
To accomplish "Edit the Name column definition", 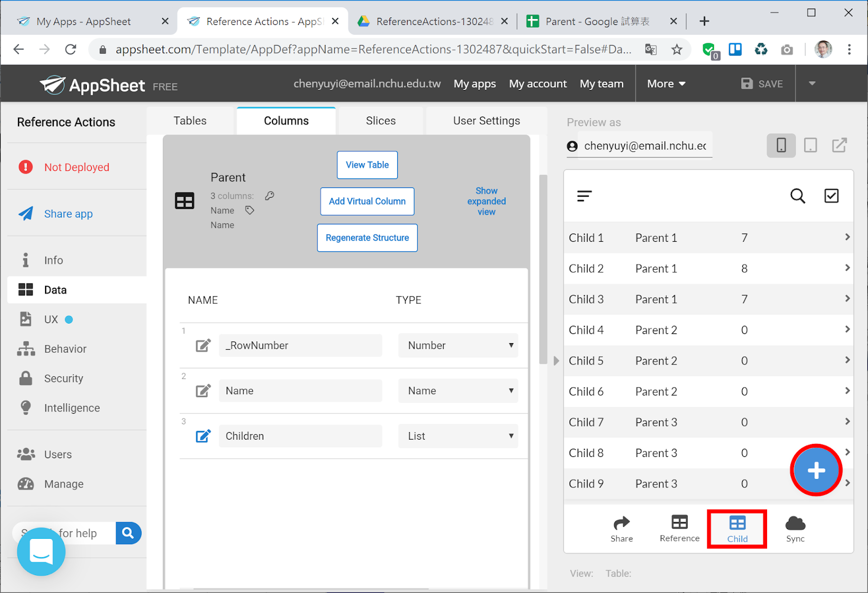I will click(203, 391).
